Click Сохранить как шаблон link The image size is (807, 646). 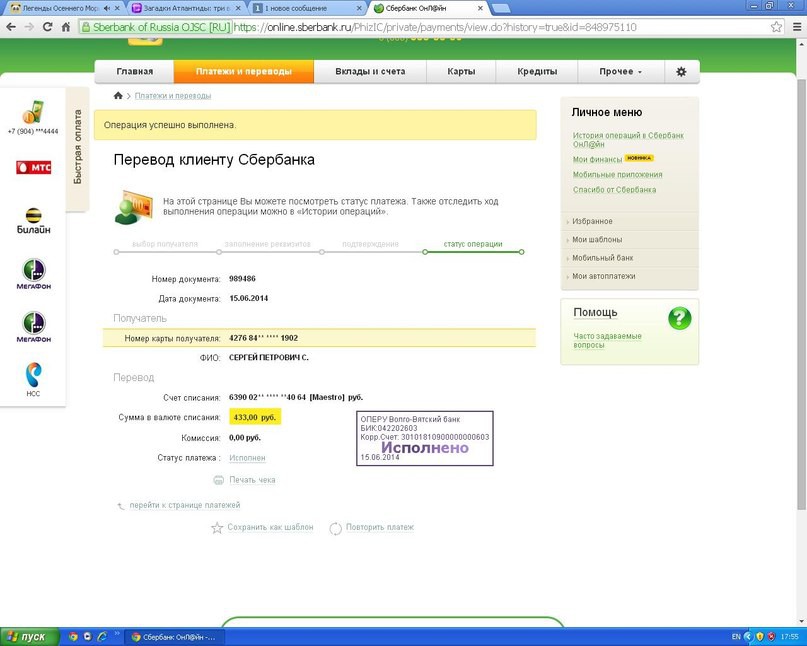tap(270, 527)
